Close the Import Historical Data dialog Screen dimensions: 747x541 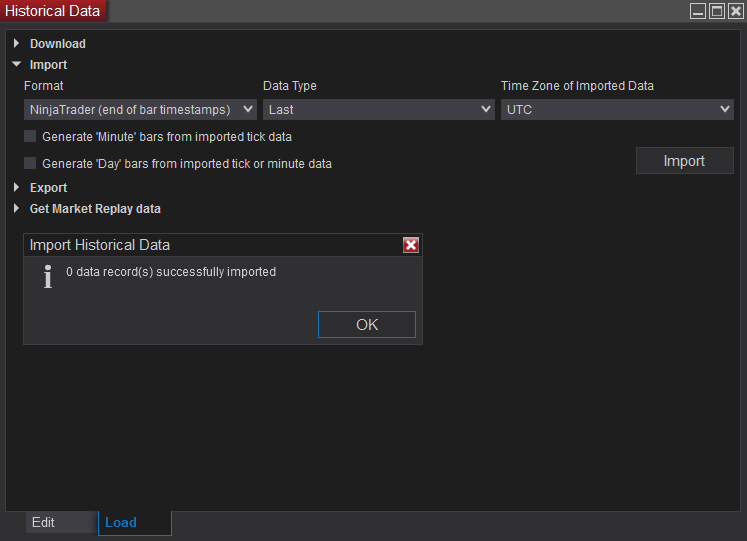pos(410,245)
